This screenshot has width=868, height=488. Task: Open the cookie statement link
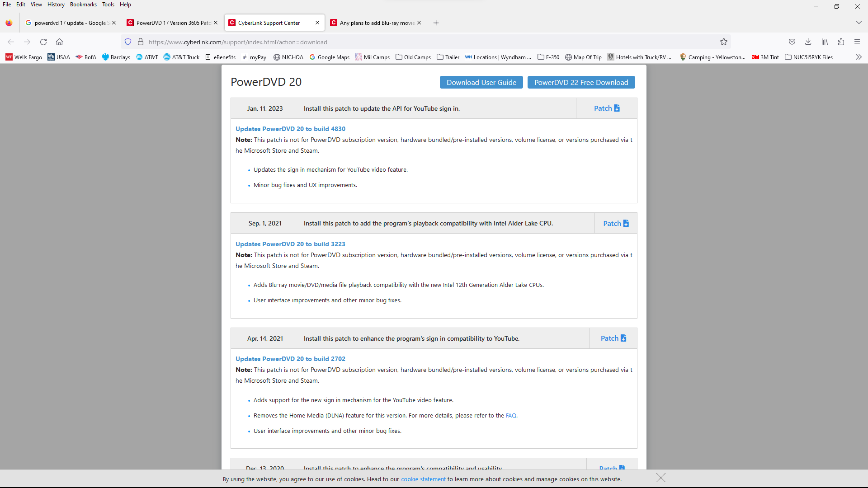point(423,479)
